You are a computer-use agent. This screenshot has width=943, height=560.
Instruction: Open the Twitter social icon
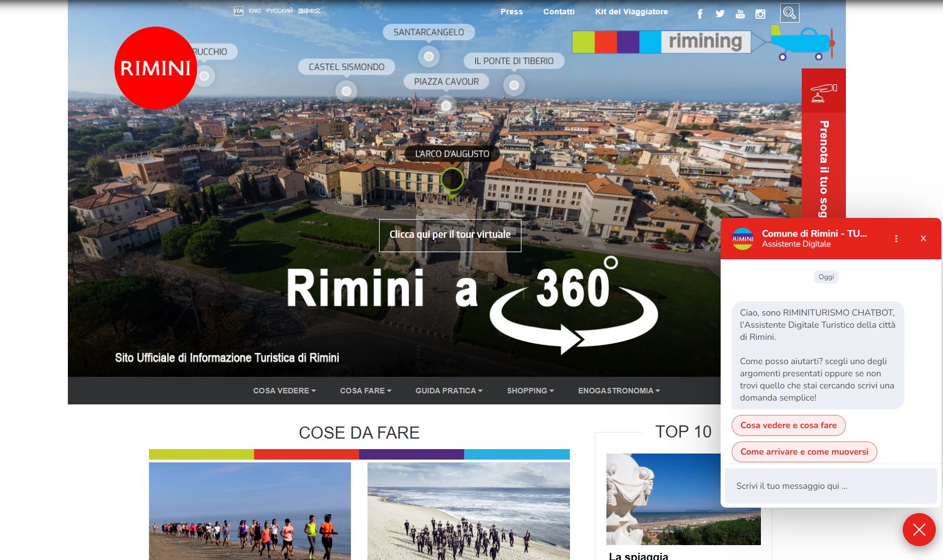720,14
